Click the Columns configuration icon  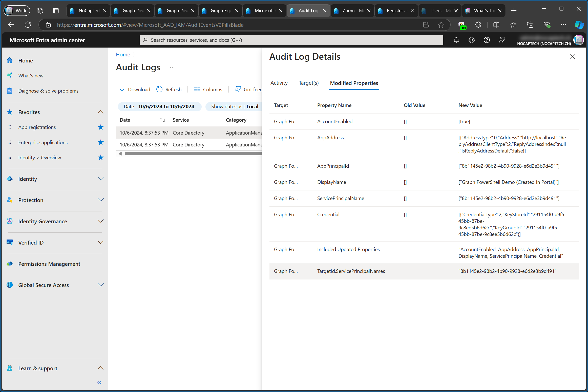coord(196,89)
